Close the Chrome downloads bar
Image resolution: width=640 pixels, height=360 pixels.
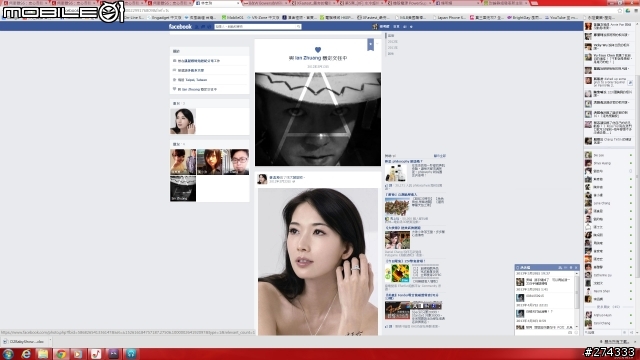point(636,342)
